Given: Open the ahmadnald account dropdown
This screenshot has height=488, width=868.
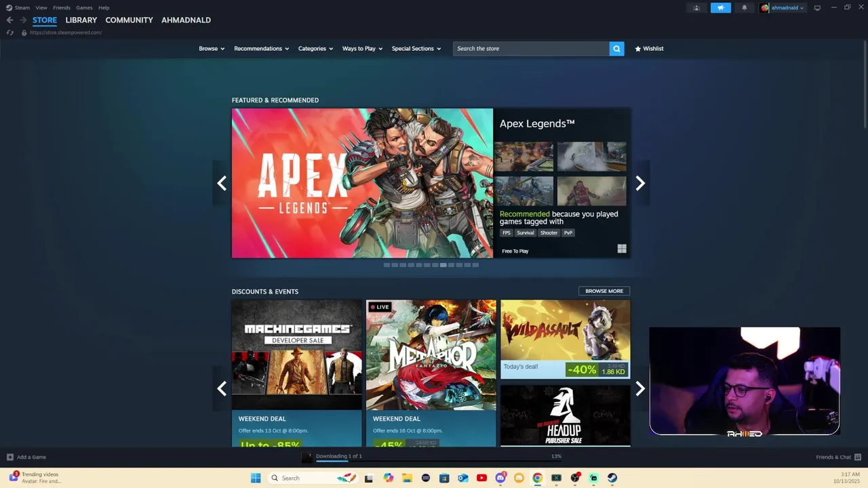Looking at the screenshot, I should (x=783, y=8).
